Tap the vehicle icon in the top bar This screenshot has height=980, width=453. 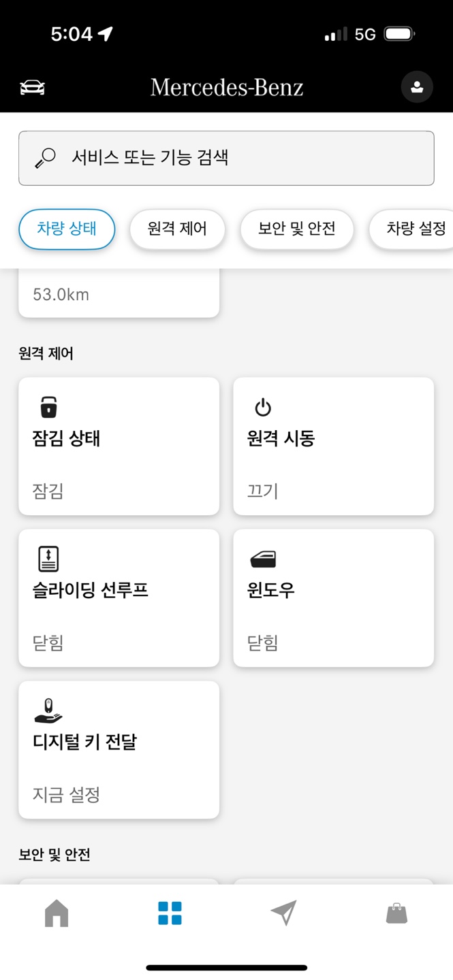tap(31, 86)
